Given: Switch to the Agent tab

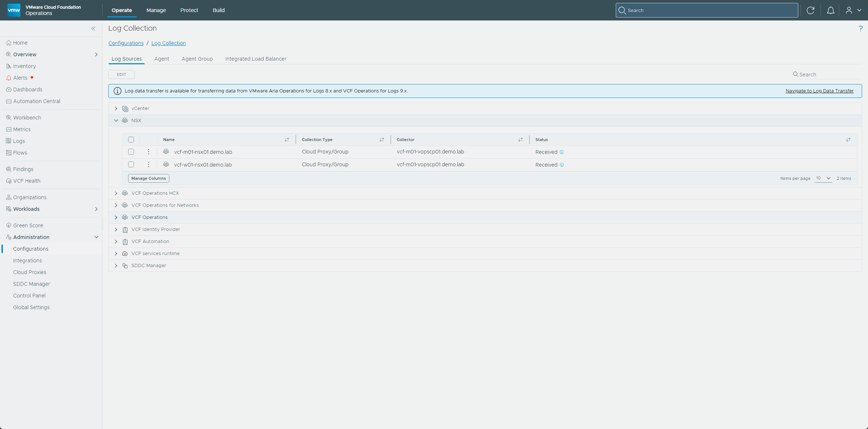Looking at the screenshot, I should coord(162,59).
